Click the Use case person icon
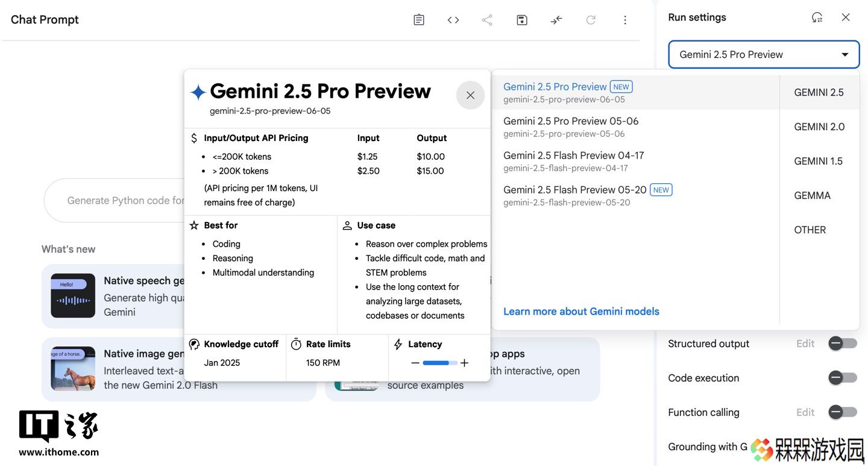Image resolution: width=868 pixels, height=466 pixels. [x=347, y=225]
